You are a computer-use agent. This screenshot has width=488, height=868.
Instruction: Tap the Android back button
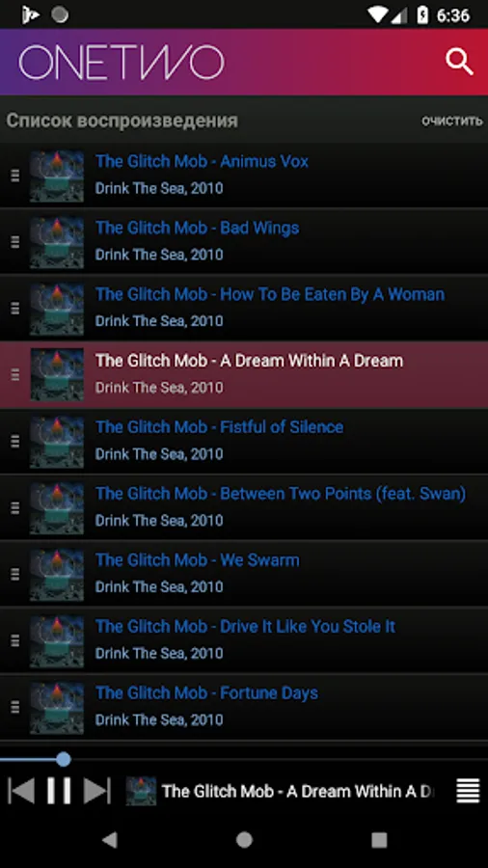click(110, 840)
